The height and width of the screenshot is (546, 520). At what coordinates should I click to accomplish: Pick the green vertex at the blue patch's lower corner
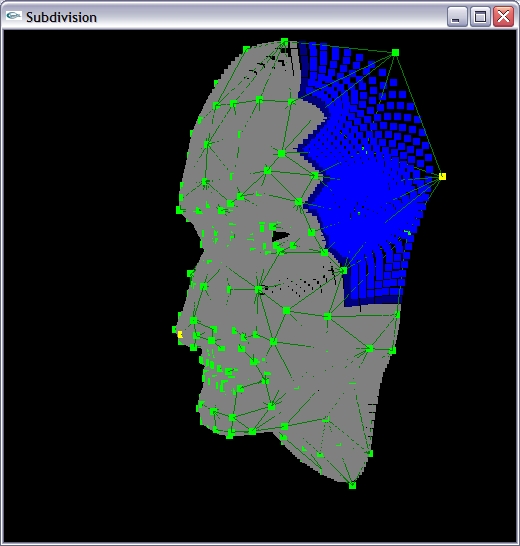pos(344,270)
